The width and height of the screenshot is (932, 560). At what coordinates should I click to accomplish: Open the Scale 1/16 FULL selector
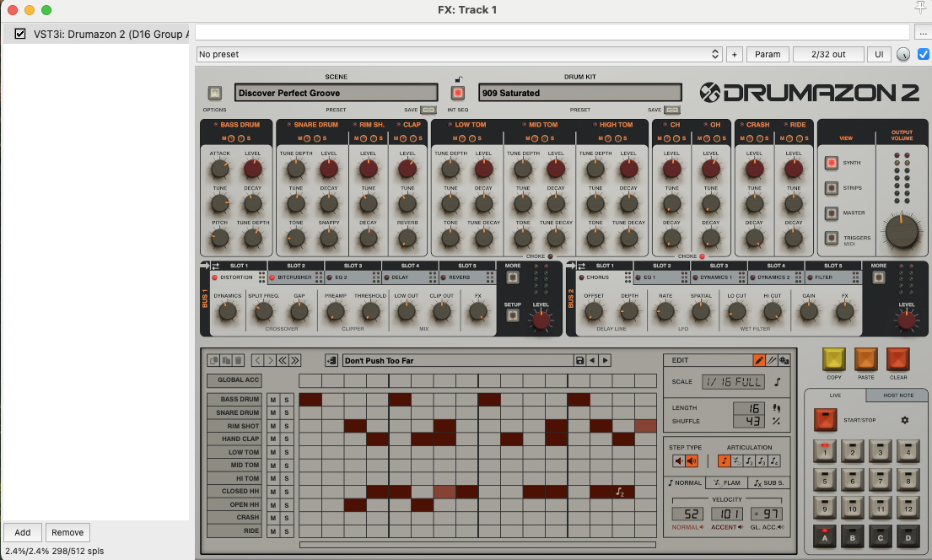(734, 382)
